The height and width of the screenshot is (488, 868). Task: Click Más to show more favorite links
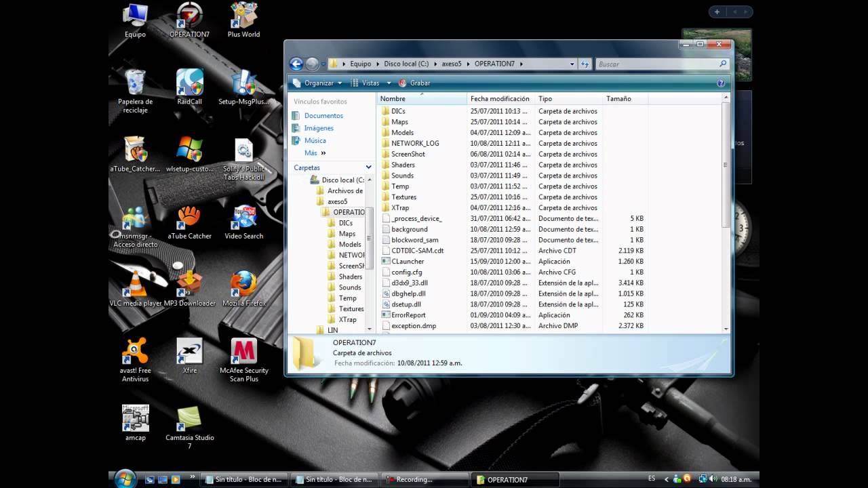click(x=310, y=152)
